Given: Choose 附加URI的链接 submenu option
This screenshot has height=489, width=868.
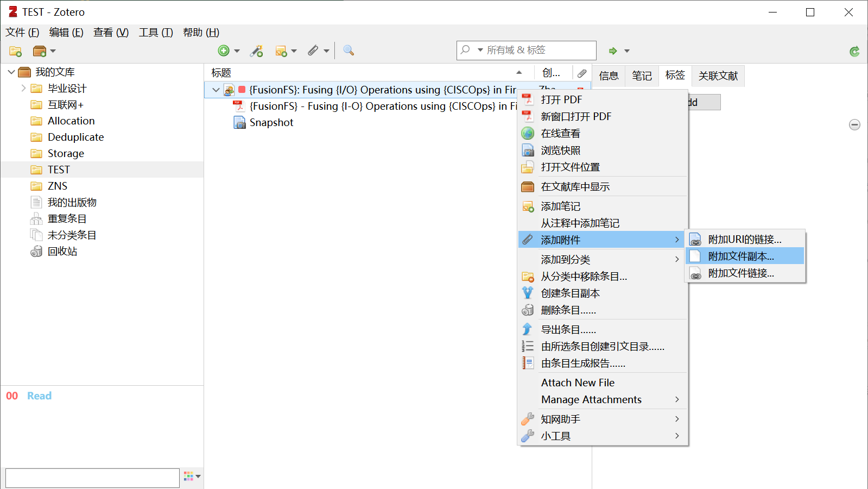Looking at the screenshot, I should point(745,239).
